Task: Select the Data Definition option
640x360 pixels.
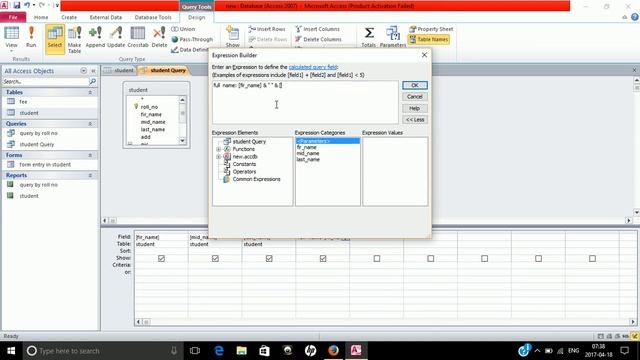Action: click(x=190, y=49)
